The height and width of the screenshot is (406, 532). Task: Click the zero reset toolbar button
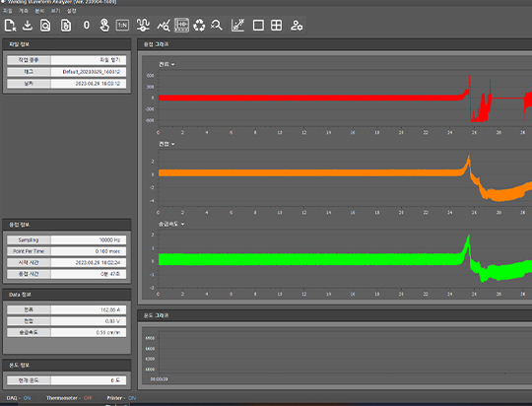pyautogui.click(x=87, y=26)
